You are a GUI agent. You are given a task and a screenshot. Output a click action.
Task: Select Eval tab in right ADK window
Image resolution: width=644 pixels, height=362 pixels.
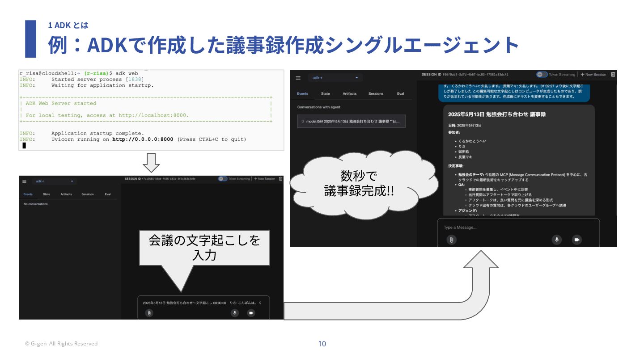[400, 94]
